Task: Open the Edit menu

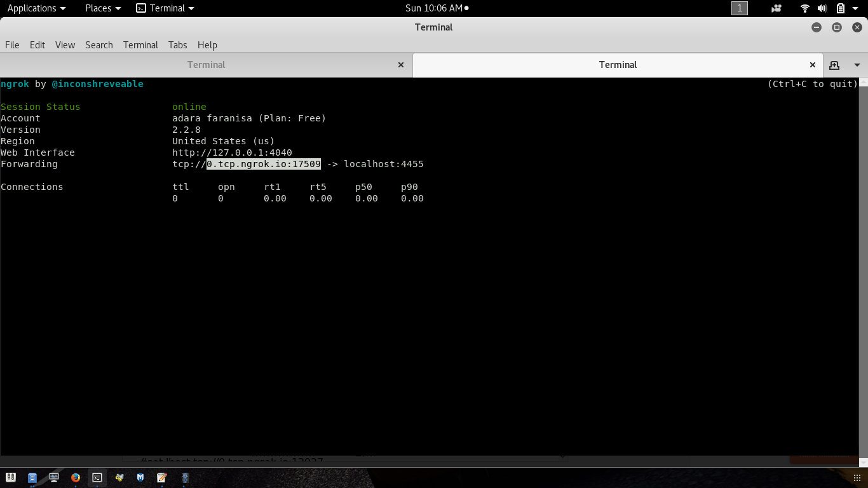Action: click(37, 44)
